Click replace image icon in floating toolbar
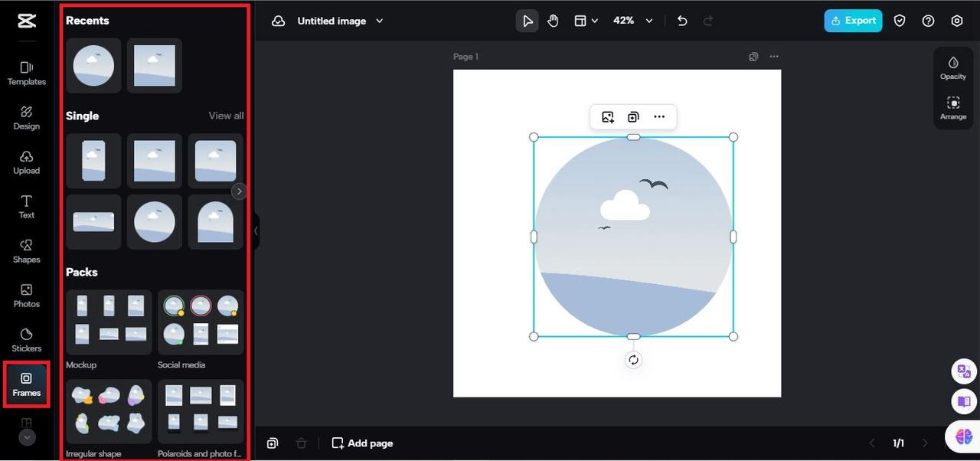The width and height of the screenshot is (980, 461). pos(608,117)
